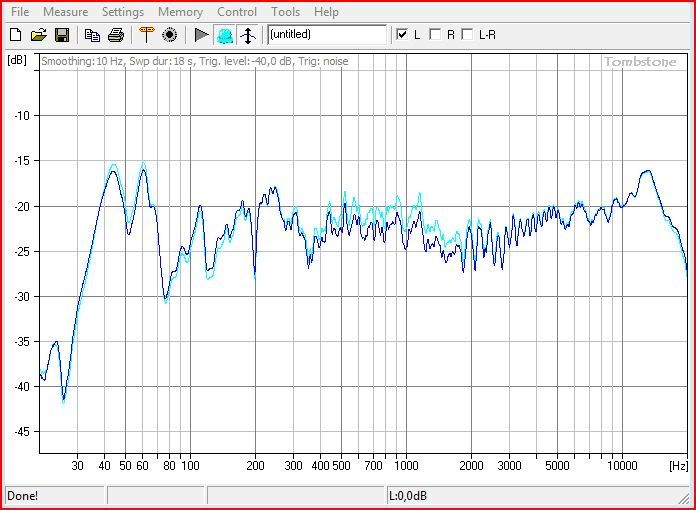Open the Settings menu

[x=123, y=12]
